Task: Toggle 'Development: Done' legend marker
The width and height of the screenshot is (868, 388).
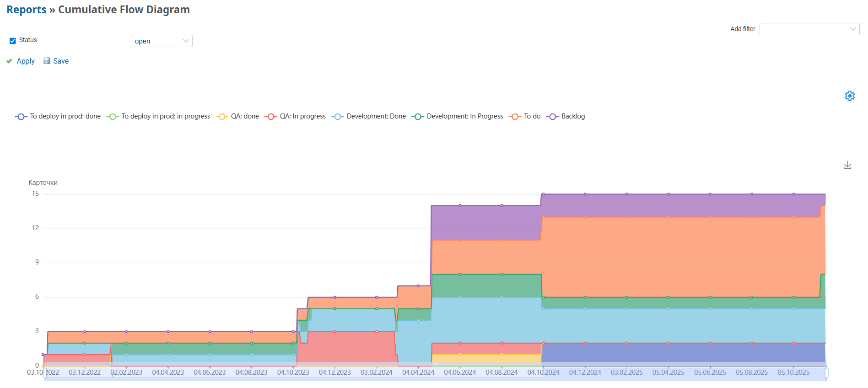Action: coord(338,117)
